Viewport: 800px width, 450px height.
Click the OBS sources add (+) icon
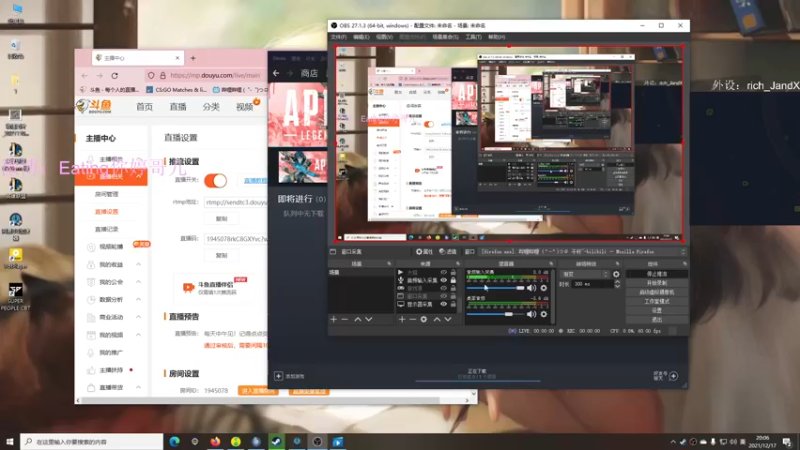point(402,319)
